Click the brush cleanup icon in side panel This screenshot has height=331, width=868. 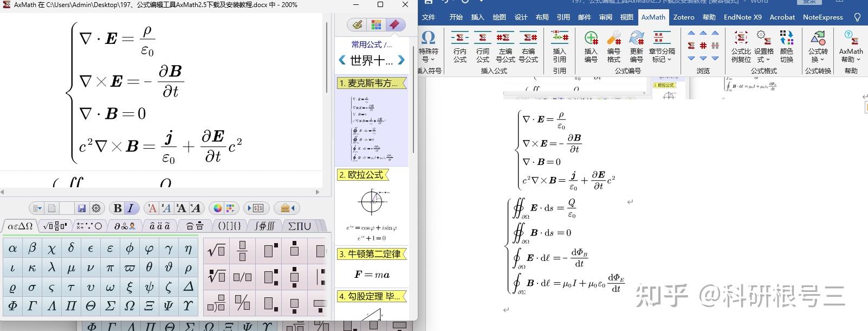coord(358,24)
